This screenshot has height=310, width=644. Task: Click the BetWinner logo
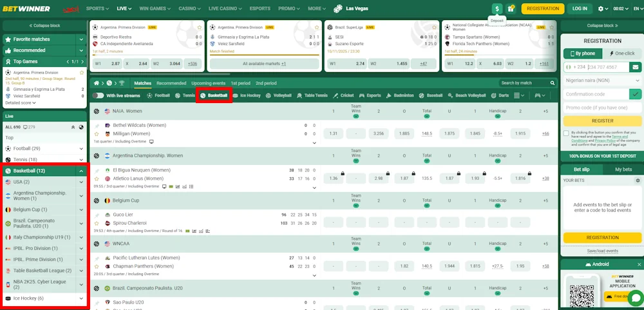click(26, 8)
